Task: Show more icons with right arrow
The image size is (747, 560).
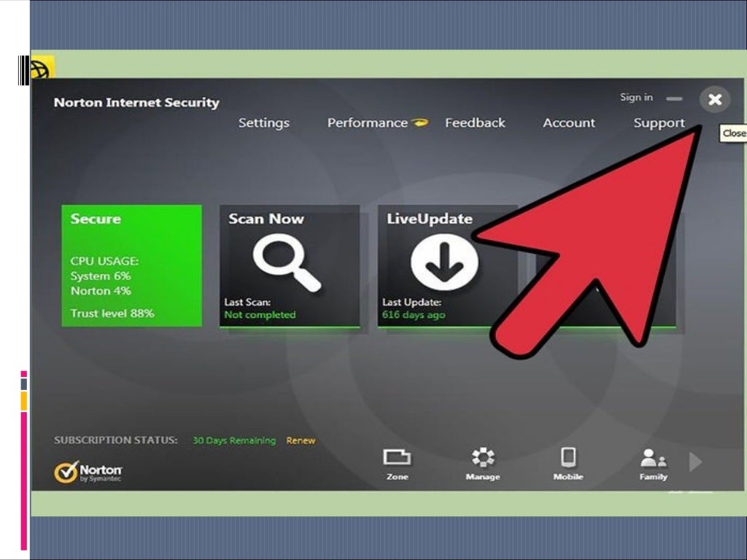Action: [x=695, y=462]
